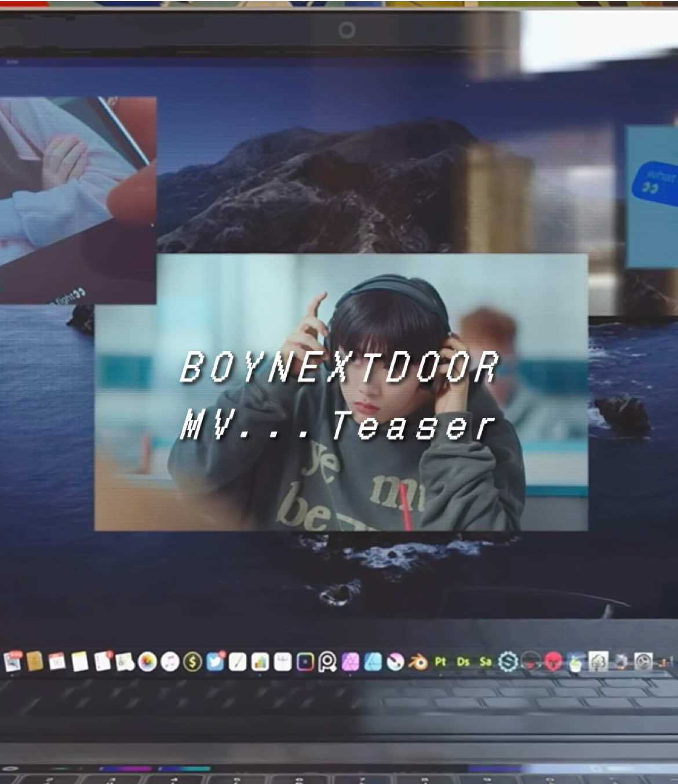
Task: Open Affinity Designer blue dock icon
Action: pos(373,662)
